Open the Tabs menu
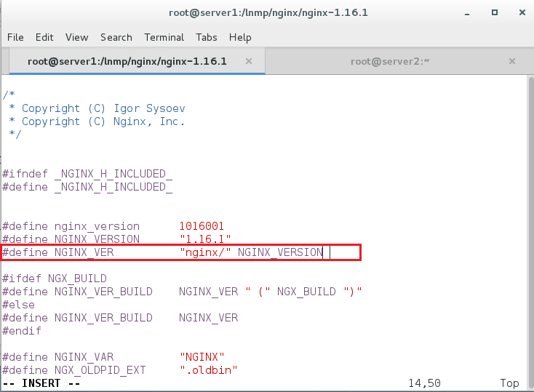Image resolution: width=534 pixels, height=392 pixels. click(x=207, y=37)
